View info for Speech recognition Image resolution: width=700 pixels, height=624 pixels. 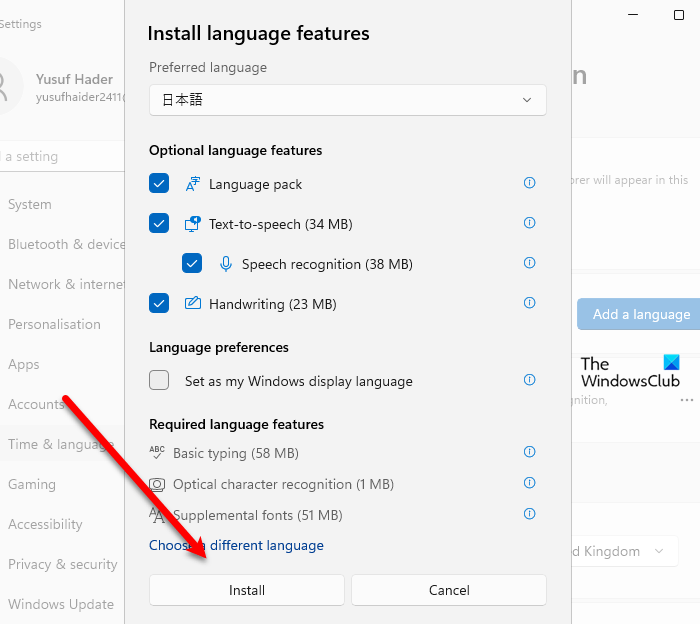(529, 262)
